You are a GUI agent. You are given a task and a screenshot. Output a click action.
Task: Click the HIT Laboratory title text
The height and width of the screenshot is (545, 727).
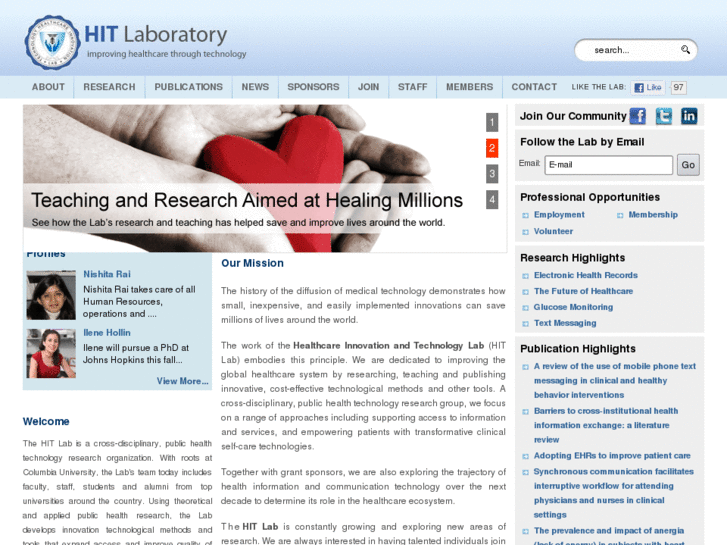[x=156, y=35]
